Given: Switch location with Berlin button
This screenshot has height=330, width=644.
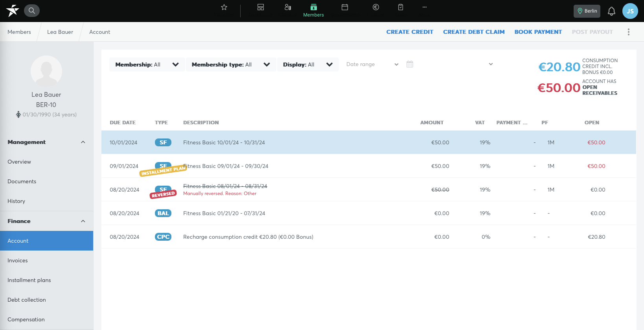Looking at the screenshot, I should pos(587,11).
